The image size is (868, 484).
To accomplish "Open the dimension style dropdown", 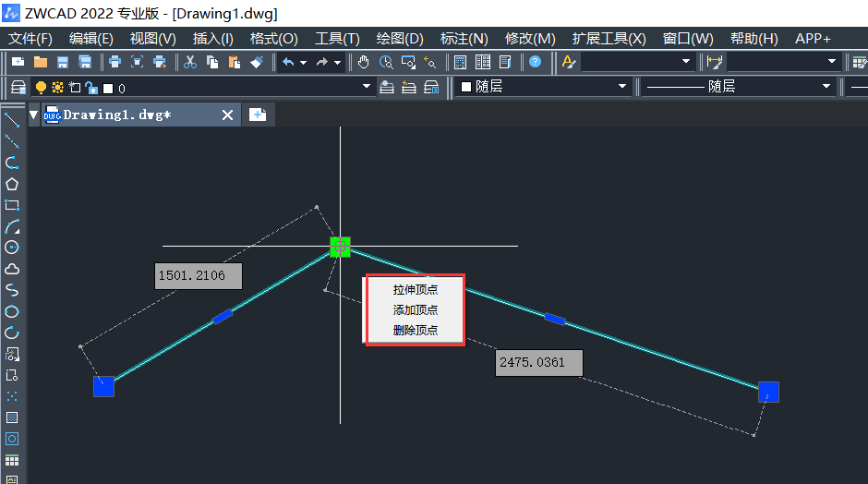I will click(x=831, y=61).
